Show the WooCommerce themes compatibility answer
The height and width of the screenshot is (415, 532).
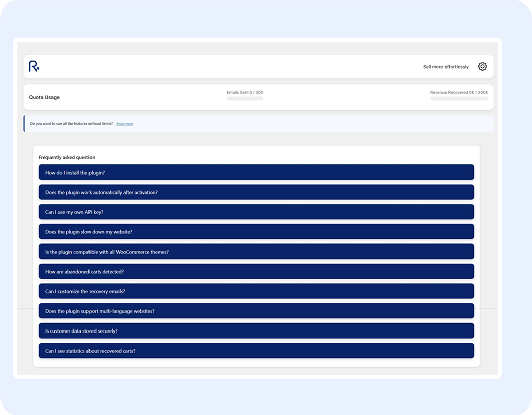(x=256, y=252)
